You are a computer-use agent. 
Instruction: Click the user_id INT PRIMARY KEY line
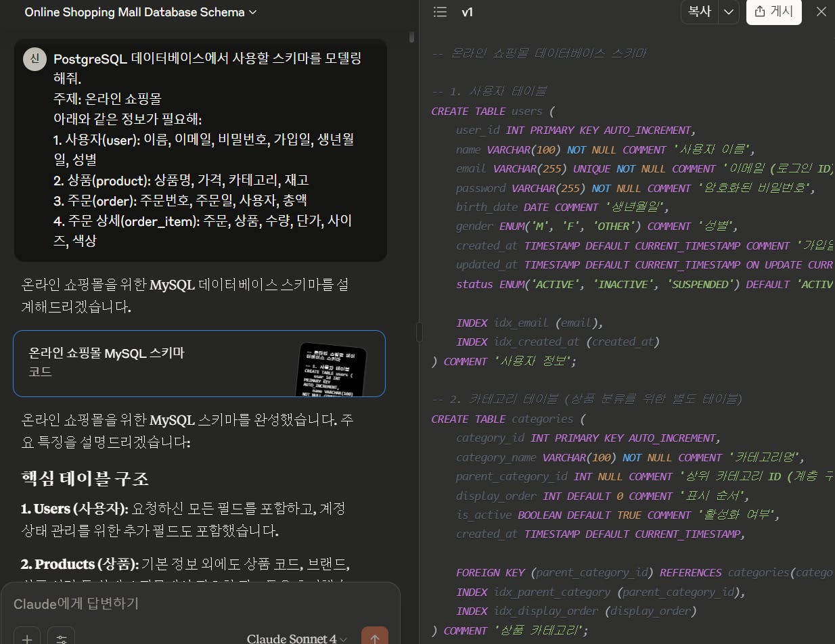tap(576, 130)
